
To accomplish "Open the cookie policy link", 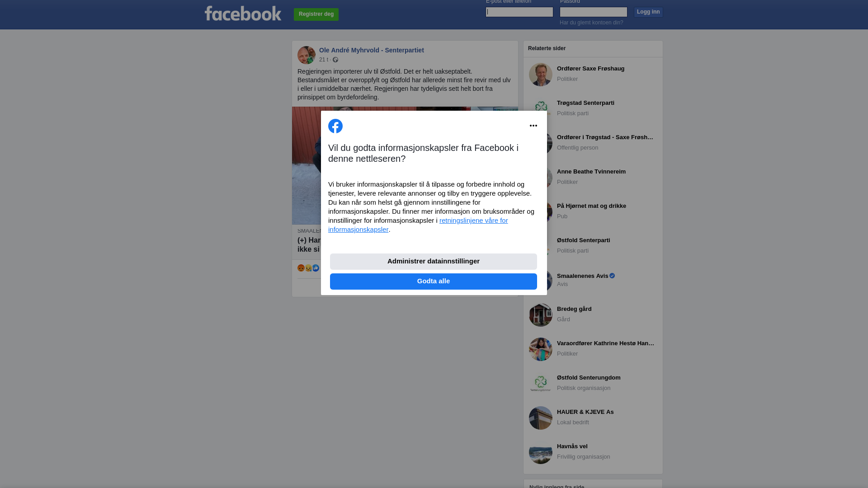I will (x=418, y=225).
